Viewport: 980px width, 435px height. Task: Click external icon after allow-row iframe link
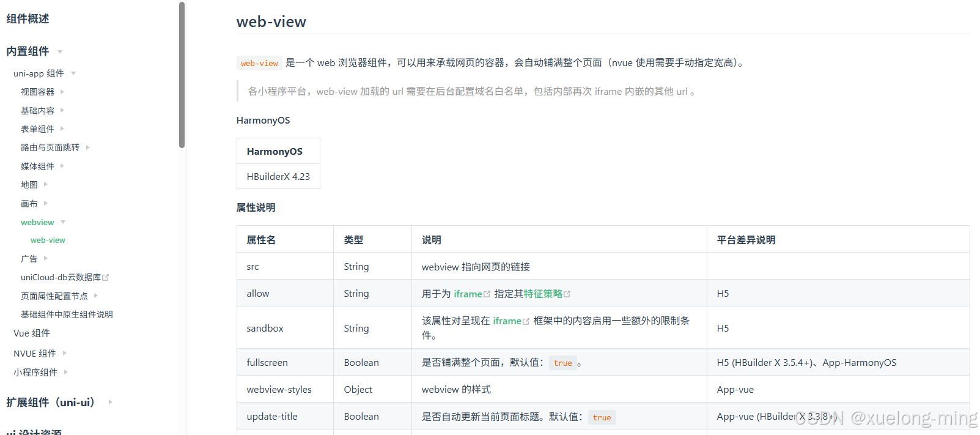487,294
